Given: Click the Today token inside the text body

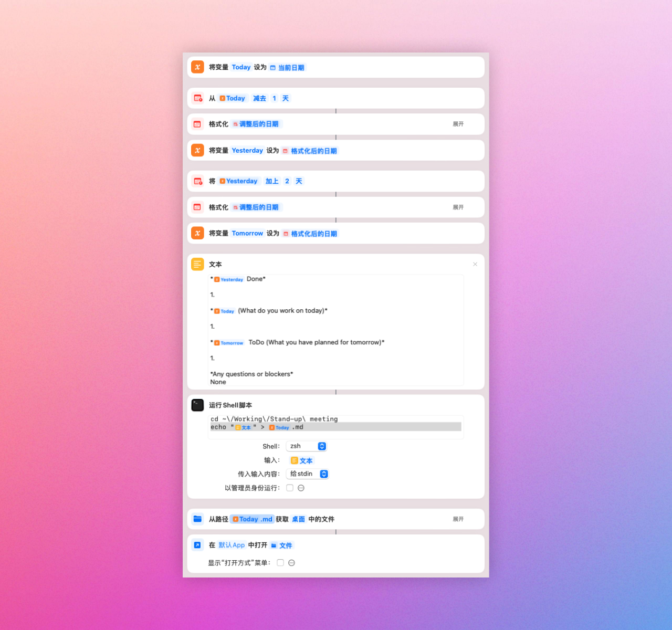Looking at the screenshot, I should 224,311.
